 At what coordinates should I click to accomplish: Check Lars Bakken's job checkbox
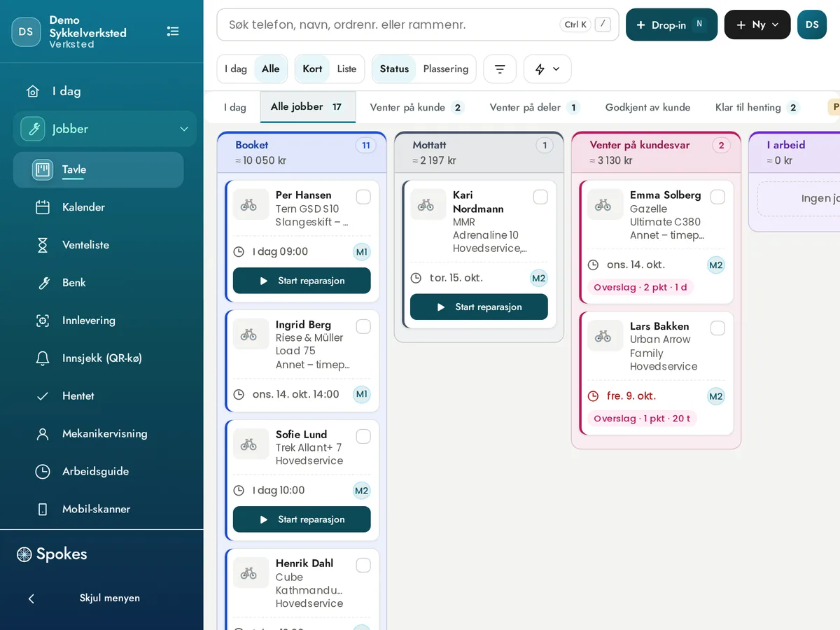coord(717,328)
